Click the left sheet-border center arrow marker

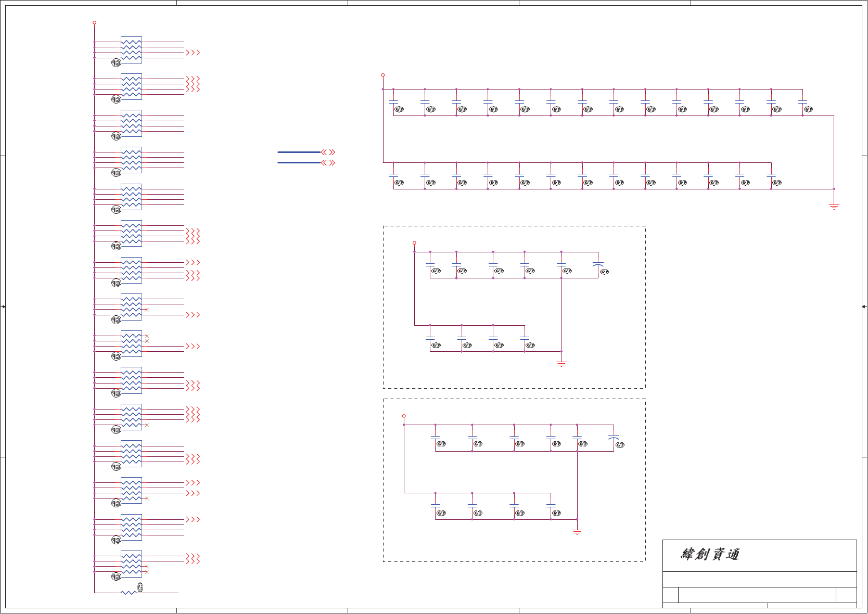3,306
